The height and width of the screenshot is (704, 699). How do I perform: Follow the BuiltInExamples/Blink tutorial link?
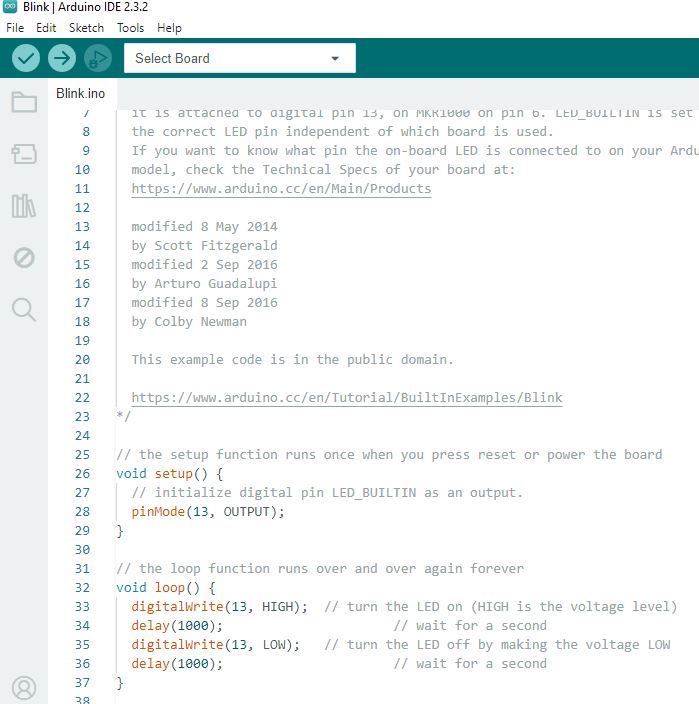tap(347, 397)
